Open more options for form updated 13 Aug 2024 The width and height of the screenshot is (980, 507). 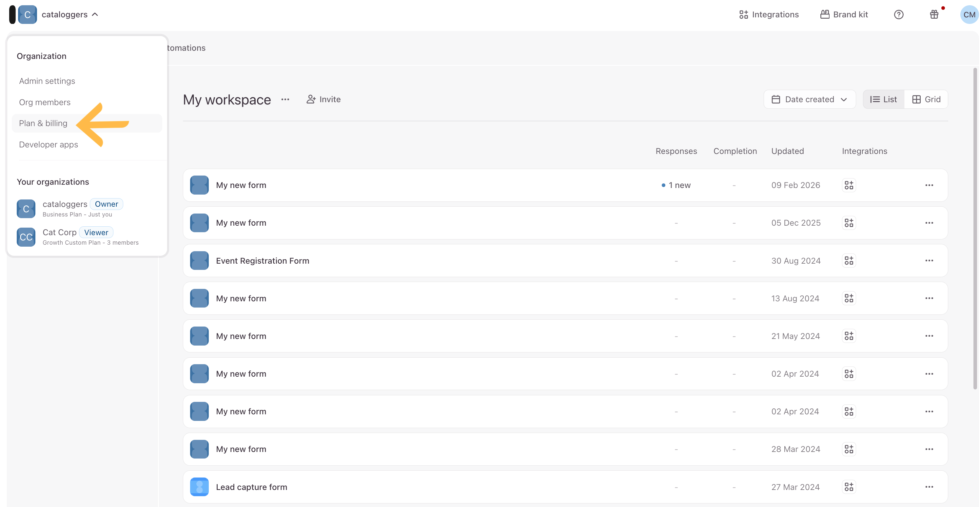(x=929, y=298)
